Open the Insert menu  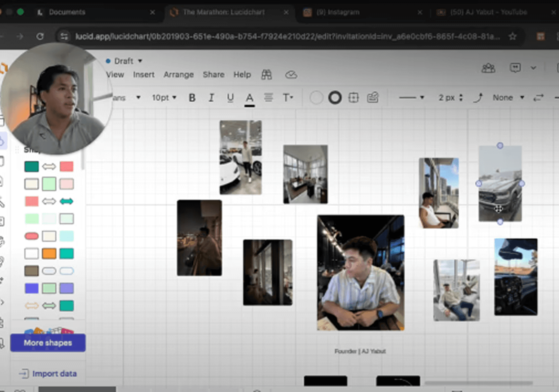144,75
